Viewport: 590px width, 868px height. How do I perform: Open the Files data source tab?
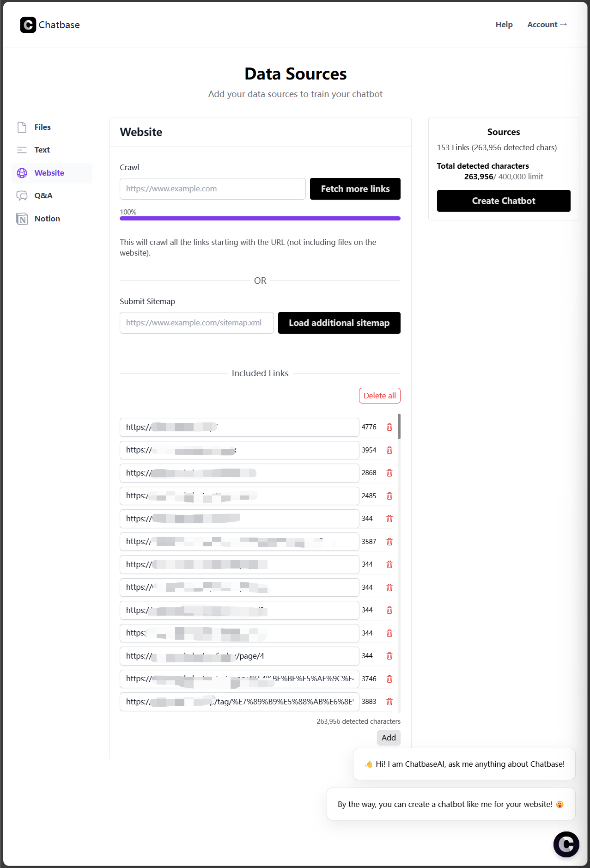point(42,127)
